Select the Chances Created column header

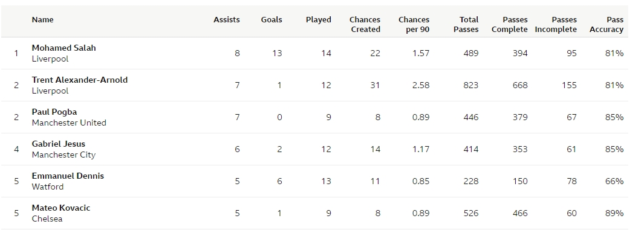coord(365,25)
